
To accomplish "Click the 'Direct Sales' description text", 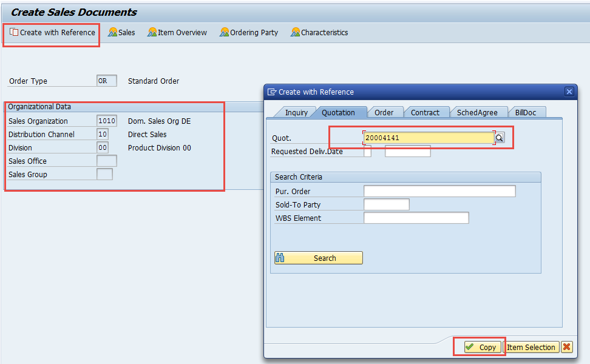I will pyautogui.click(x=147, y=134).
